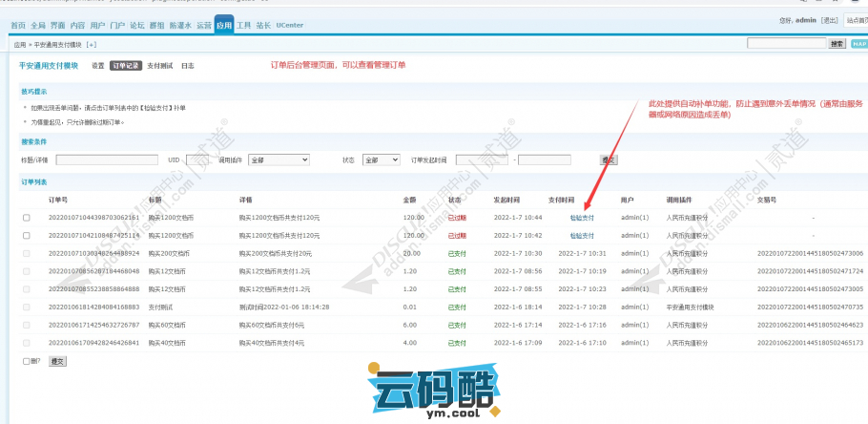Check the first order row checkbox
The image size is (868, 424).
26,218
